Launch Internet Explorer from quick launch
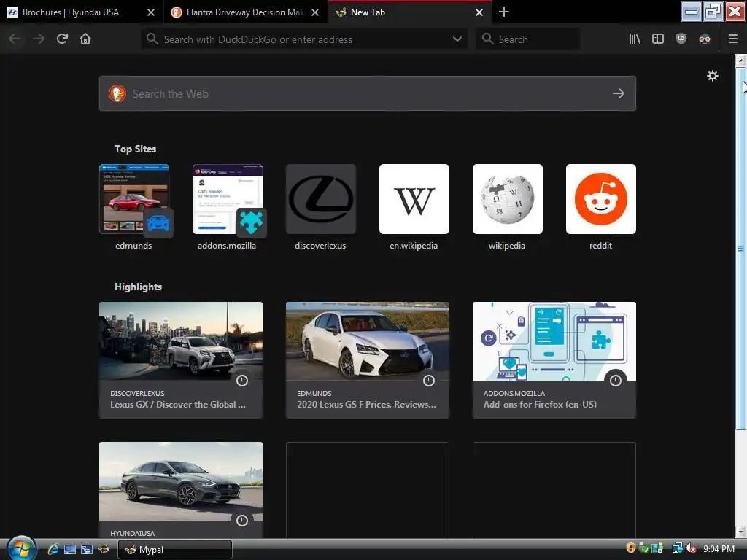 pos(53,550)
